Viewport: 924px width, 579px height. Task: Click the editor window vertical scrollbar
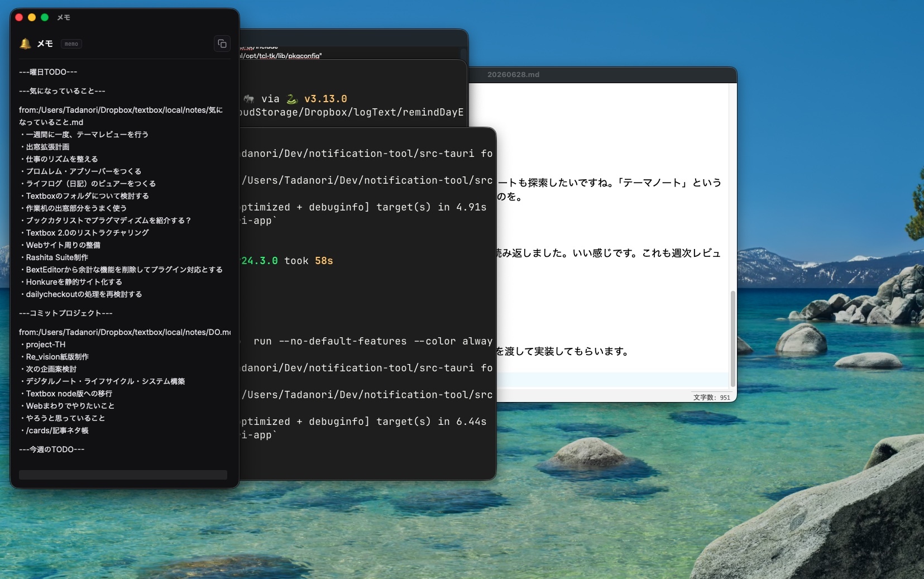coord(733,338)
